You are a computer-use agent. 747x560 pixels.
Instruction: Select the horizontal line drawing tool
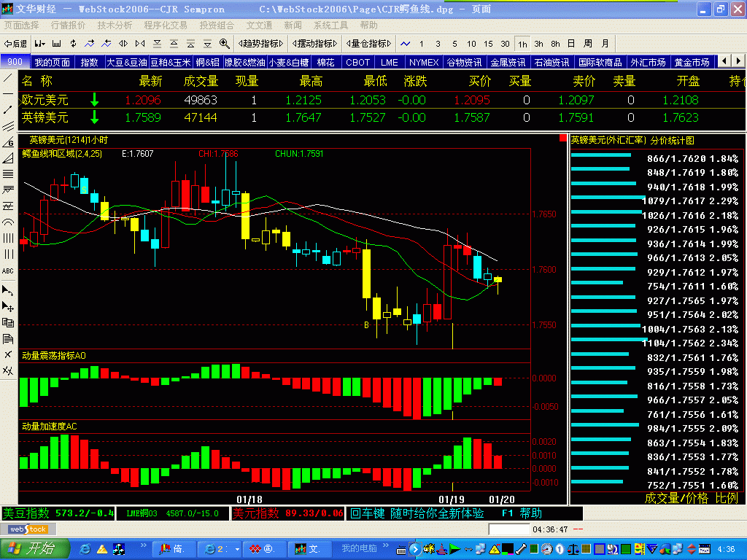8,94
